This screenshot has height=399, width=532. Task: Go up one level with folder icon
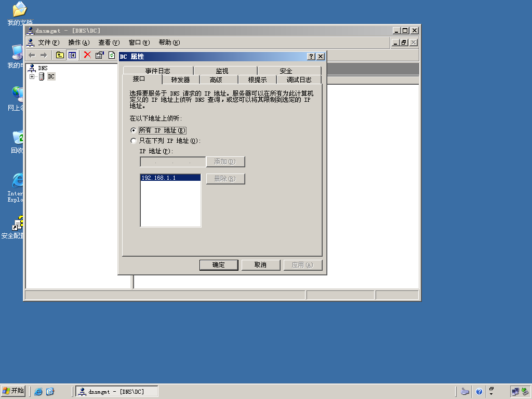point(60,55)
